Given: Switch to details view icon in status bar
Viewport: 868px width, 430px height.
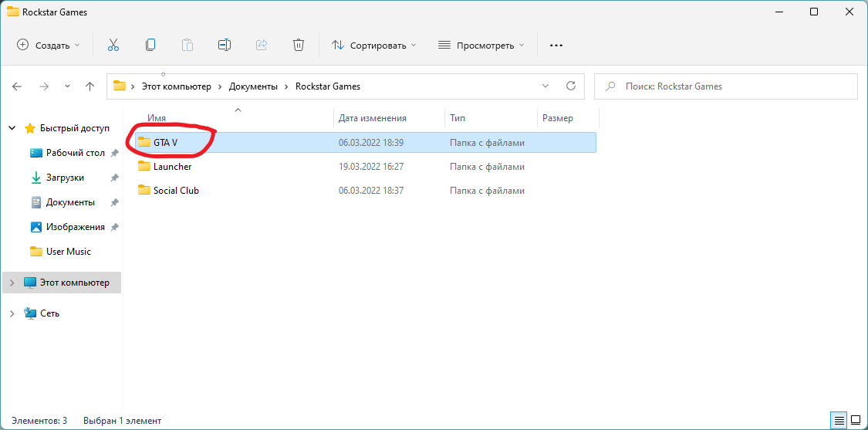Looking at the screenshot, I should 839,420.
